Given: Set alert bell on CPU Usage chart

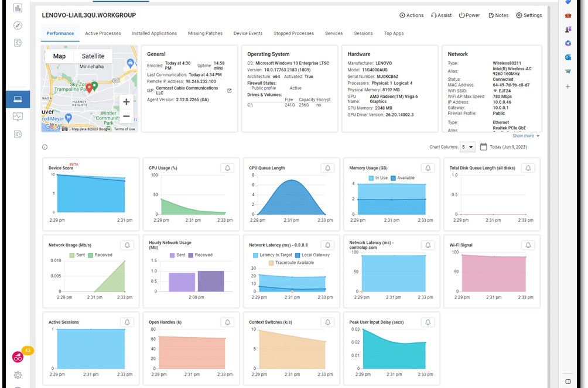Looking at the screenshot, I should coord(227,168).
